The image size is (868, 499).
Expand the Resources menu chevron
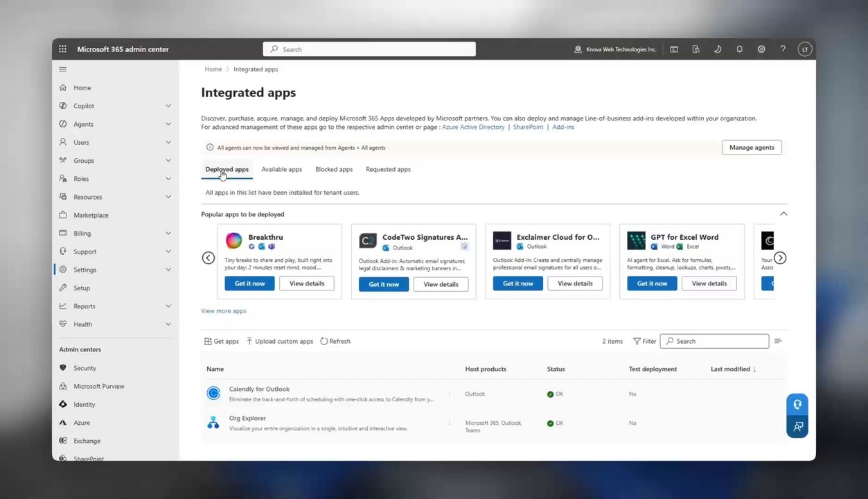pyautogui.click(x=168, y=197)
